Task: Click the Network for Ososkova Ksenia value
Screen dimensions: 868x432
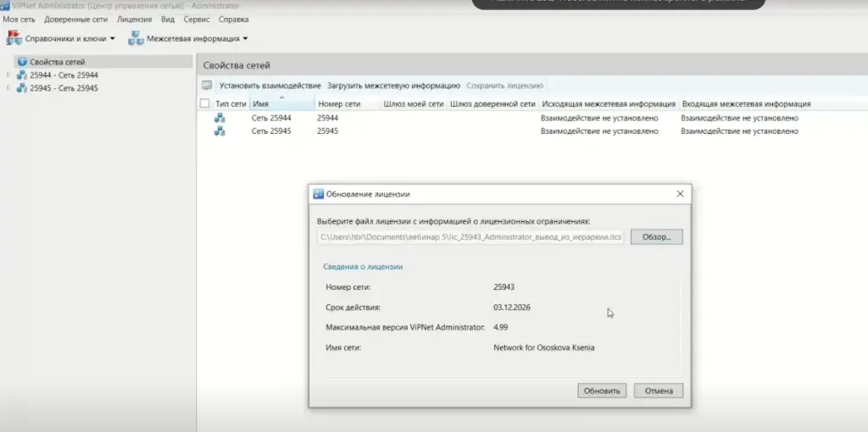Action: click(544, 348)
